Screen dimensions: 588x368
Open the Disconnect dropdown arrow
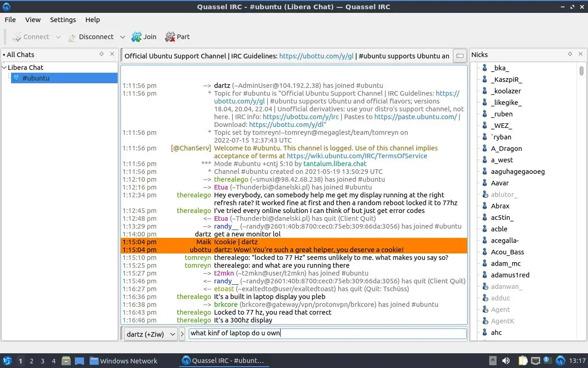click(122, 37)
